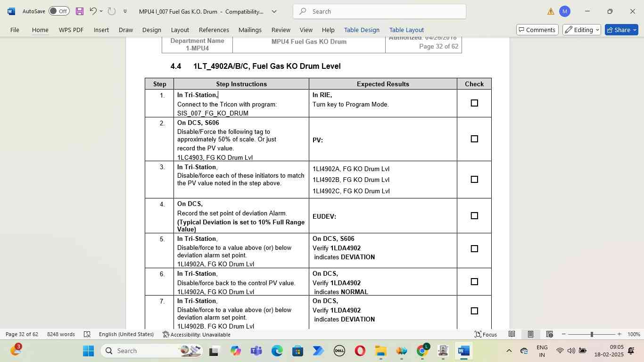Switch to the References tab

tap(214, 30)
